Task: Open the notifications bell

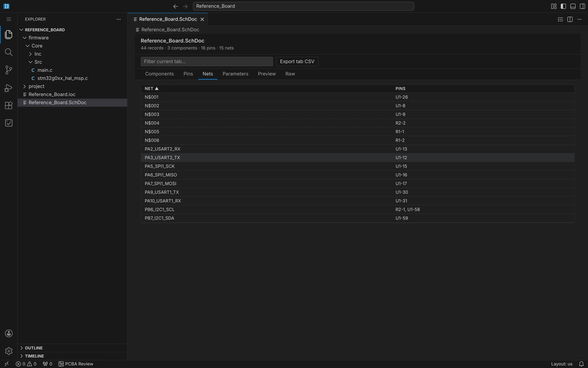Action: 581,364
